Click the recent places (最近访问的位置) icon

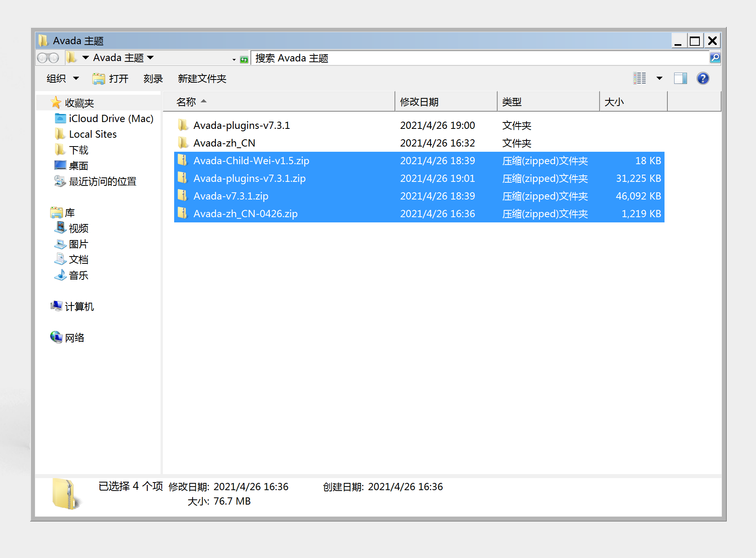pos(60,181)
